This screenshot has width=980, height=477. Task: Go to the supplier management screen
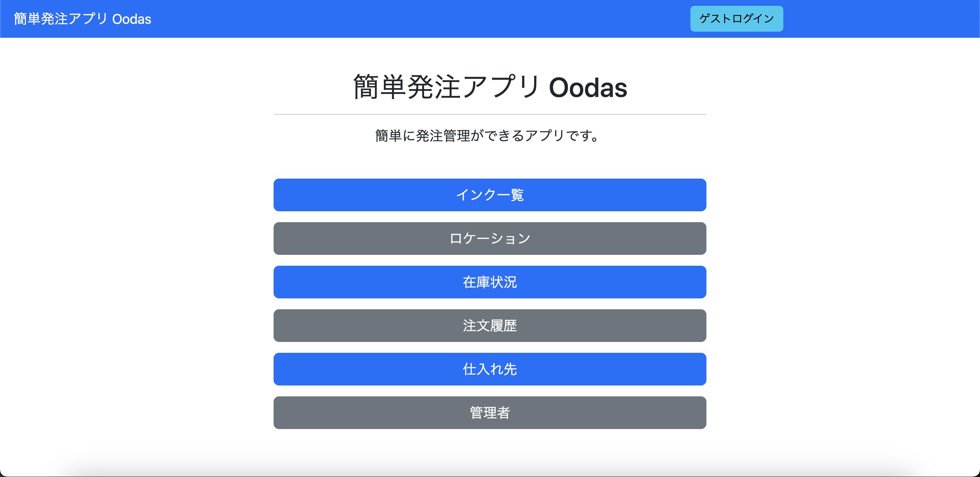click(x=490, y=369)
